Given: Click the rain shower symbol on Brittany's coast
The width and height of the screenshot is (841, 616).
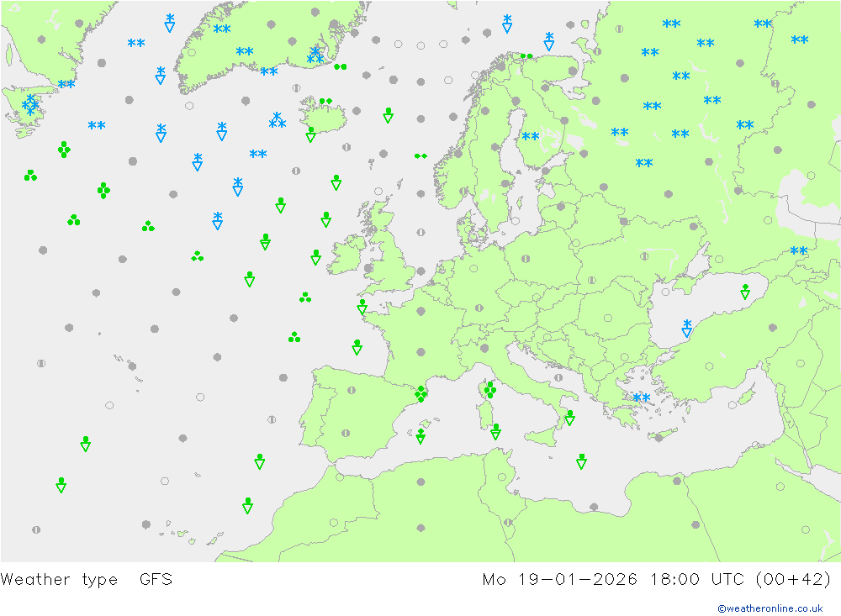Looking at the screenshot, I should [x=362, y=307].
